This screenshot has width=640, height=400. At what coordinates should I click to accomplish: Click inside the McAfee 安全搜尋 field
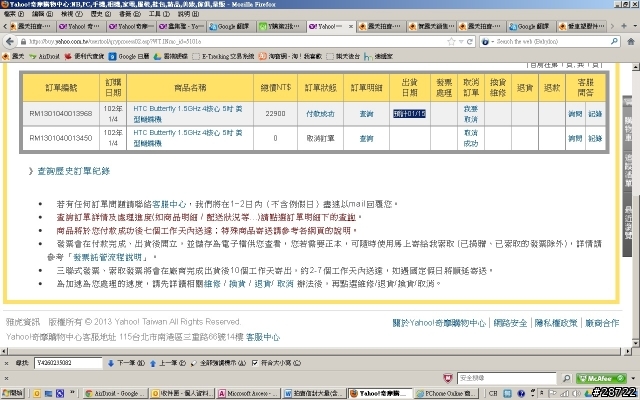coord(507,378)
